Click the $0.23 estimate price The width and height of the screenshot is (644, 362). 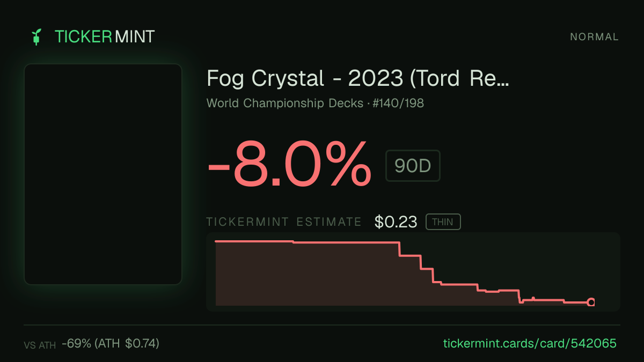[x=396, y=222]
